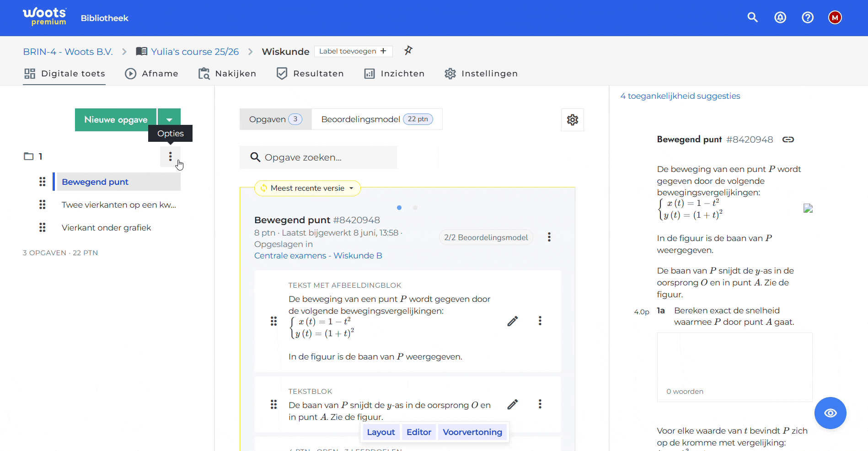Click the Woots premium logo

(x=45, y=16)
